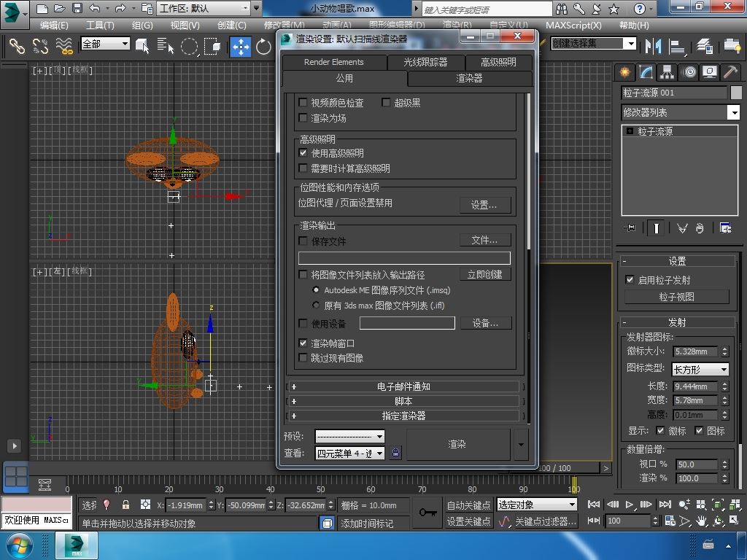
Task: Select the link tool in main toolbar
Action: click(x=18, y=46)
